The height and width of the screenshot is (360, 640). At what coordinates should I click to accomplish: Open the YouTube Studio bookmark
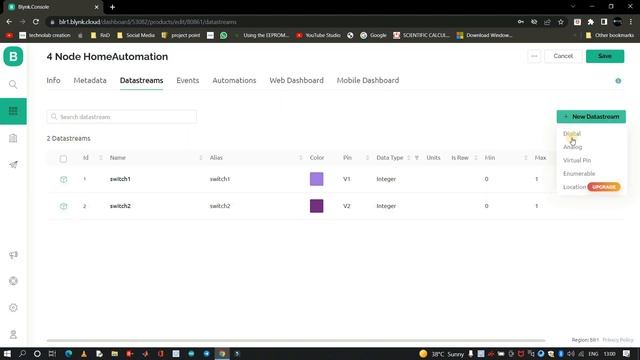click(318, 36)
